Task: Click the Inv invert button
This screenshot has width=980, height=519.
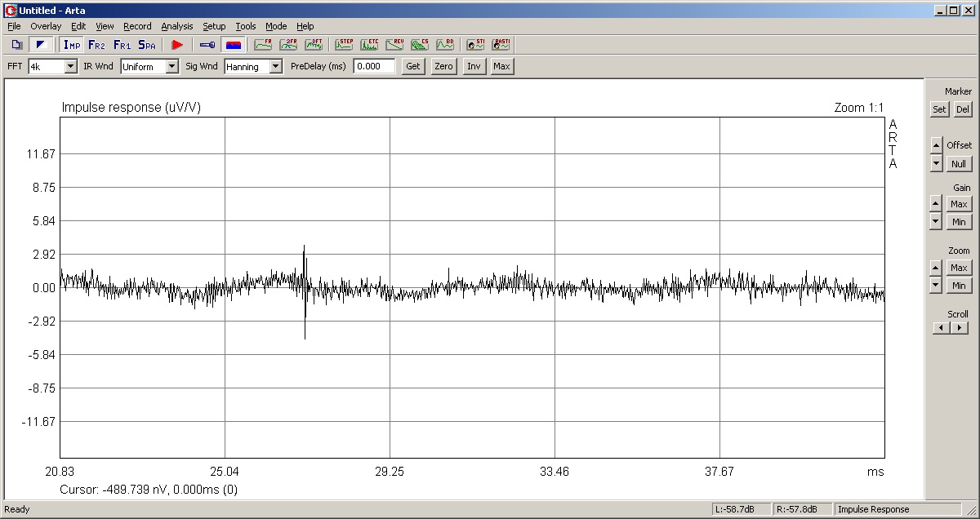Action: click(473, 67)
